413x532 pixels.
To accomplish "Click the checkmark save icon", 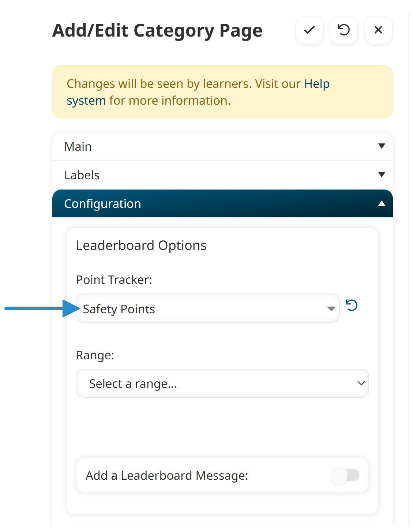I will point(309,30).
